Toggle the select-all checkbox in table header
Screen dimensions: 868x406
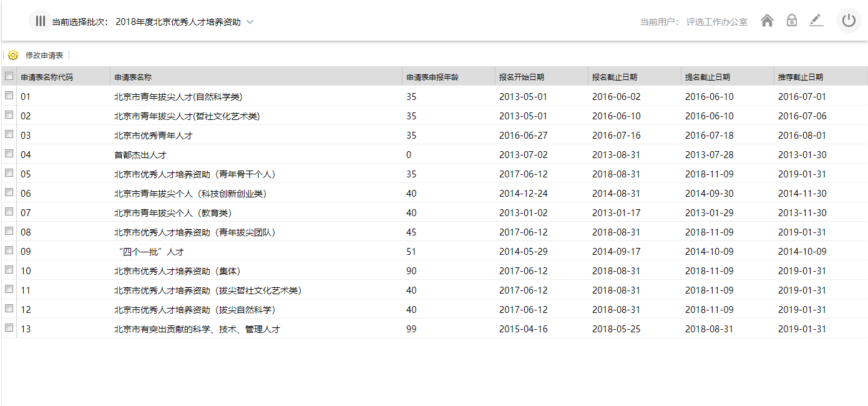[x=9, y=76]
